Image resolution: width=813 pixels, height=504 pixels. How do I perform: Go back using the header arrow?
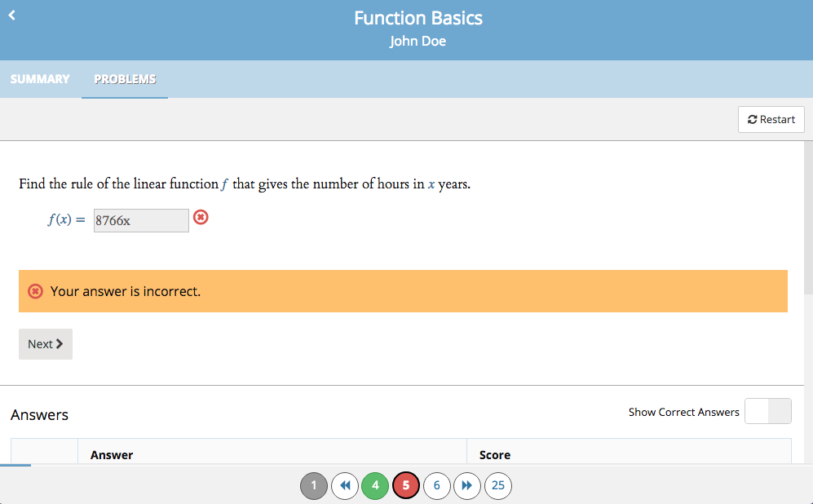click(12, 15)
